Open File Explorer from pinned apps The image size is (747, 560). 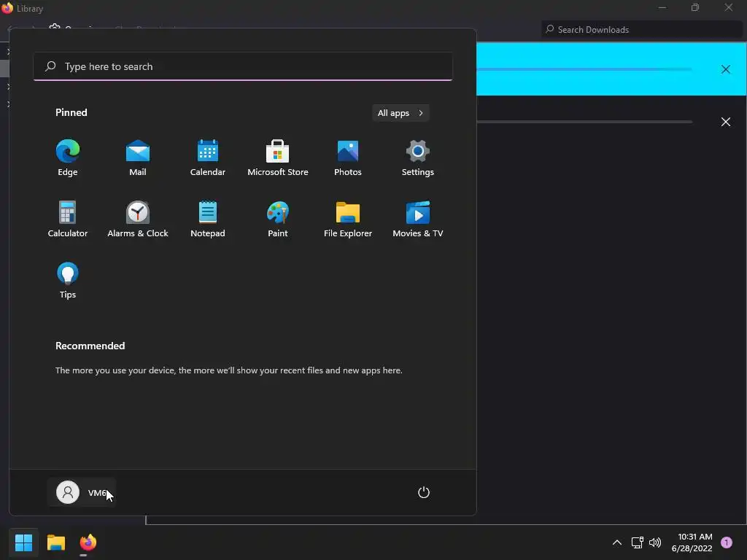[x=348, y=219]
